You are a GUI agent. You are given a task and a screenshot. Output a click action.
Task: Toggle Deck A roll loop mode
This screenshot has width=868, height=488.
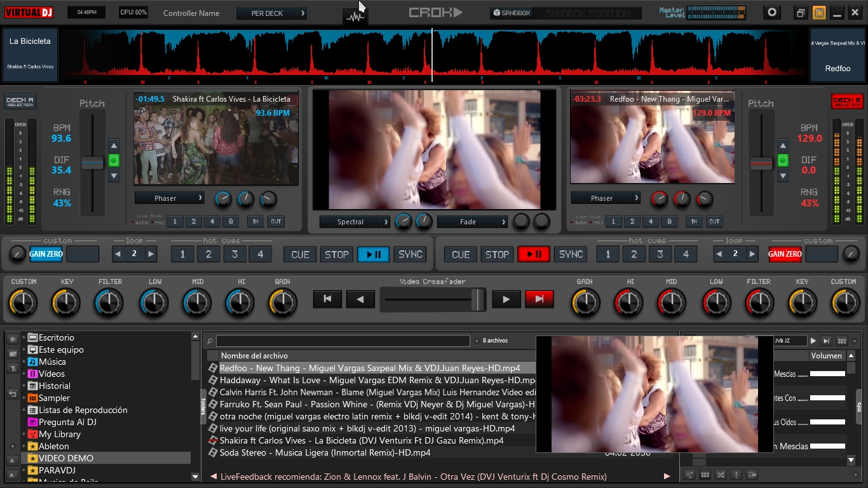tap(157, 222)
